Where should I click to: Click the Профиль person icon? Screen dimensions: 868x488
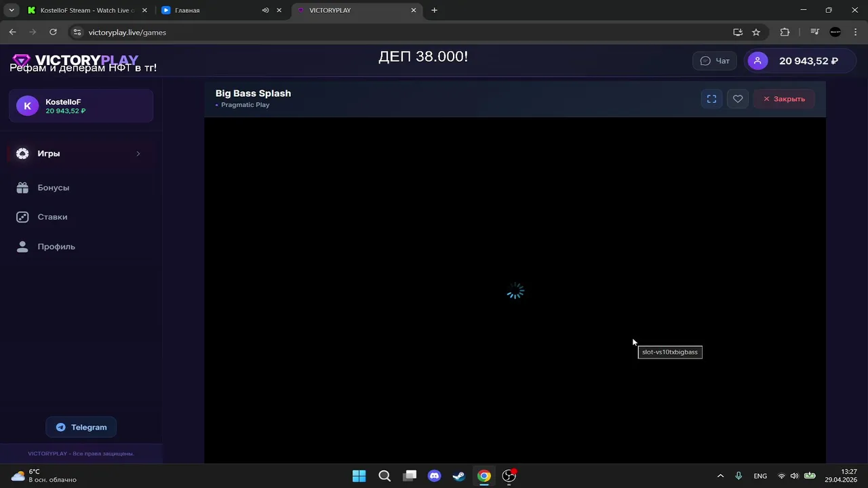22,247
